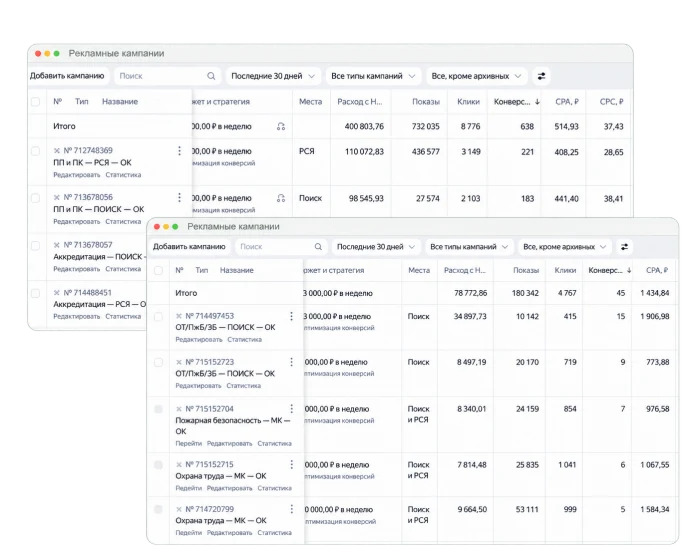This screenshot has height=560, width=700.
Task: Click status icon beside № 715152715
Action: (x=179, y=464)
